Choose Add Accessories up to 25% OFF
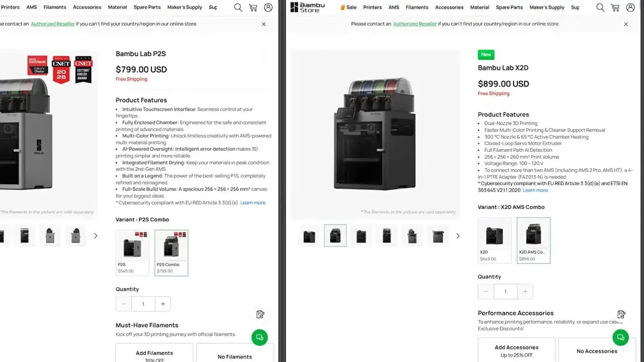This screenshot has width=644, height=362. [x=517, y=350]
